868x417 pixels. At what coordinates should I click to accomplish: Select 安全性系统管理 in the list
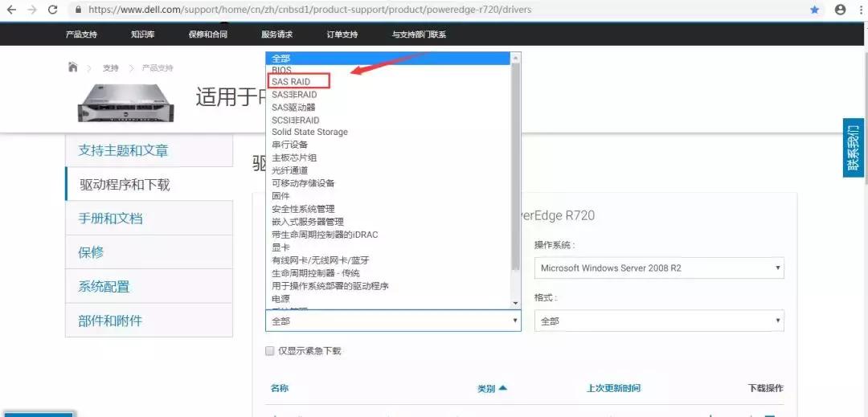[387, 209]
